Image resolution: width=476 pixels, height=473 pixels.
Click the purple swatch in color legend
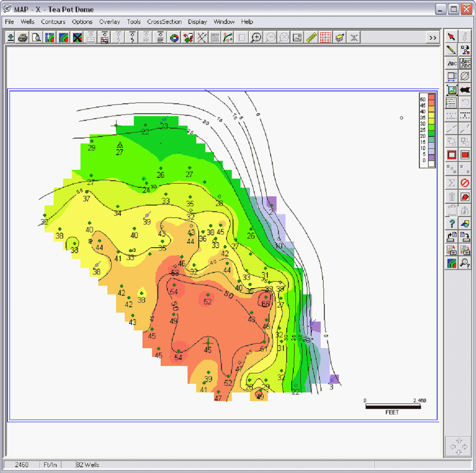[x=431, y=158]
